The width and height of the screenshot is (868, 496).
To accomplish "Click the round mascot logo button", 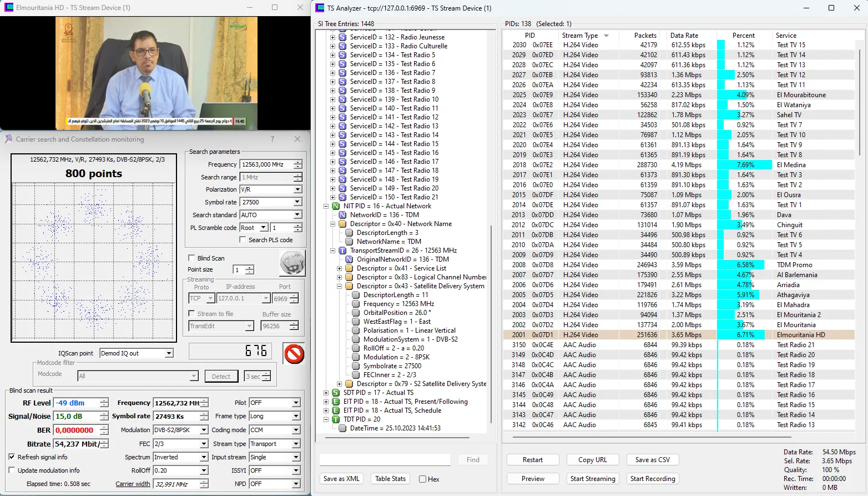I will [x=292, y=263].
